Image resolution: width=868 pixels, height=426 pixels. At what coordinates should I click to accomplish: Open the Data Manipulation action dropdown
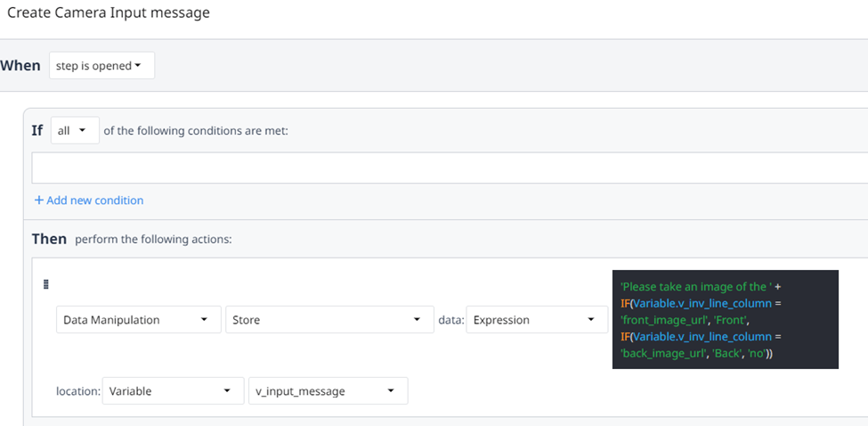point(138,320)
